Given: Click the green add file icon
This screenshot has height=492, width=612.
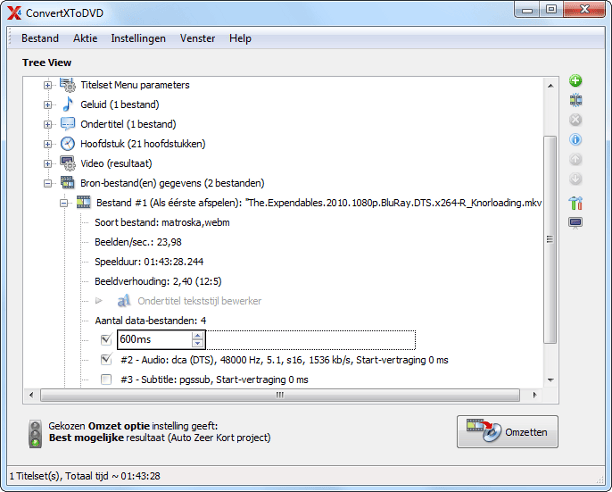Looking at the screenshot, I should pyautogui.click(x=575, y=81).
